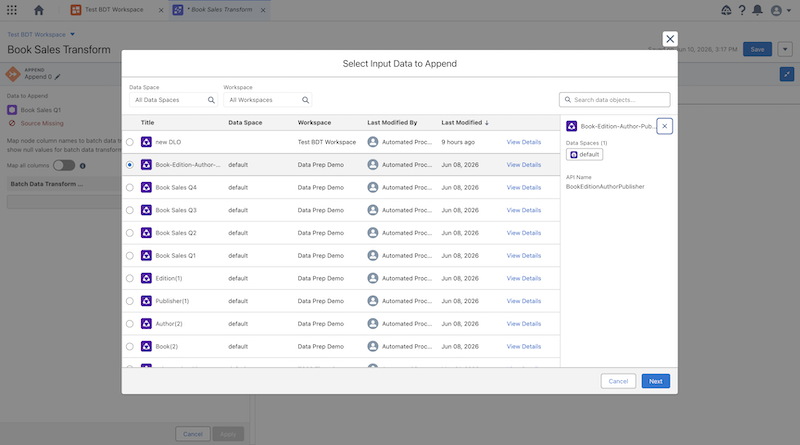The width and height of the screenshot is (800, 445).
Task: Click the pencil edit icon beside Append 0
Action: pyautogui.click(x=58, y=77)
